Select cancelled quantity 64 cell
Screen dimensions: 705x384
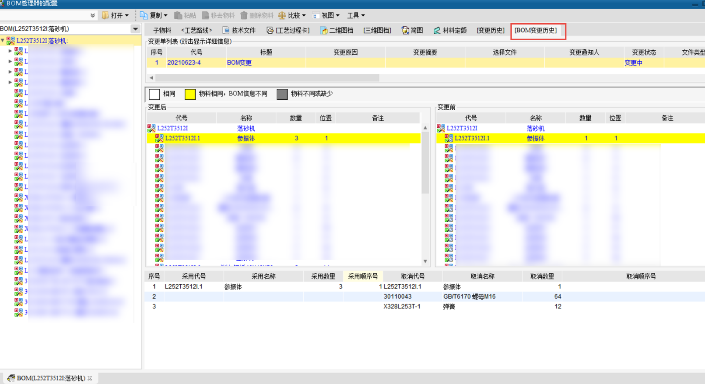[x=558, y=297]
